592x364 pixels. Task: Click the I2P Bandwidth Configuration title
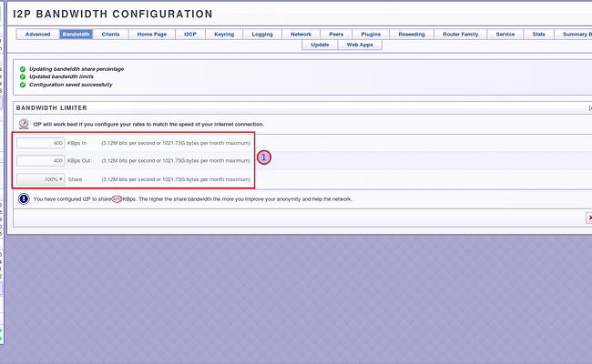pyautogui.click(x=113, y=14)
